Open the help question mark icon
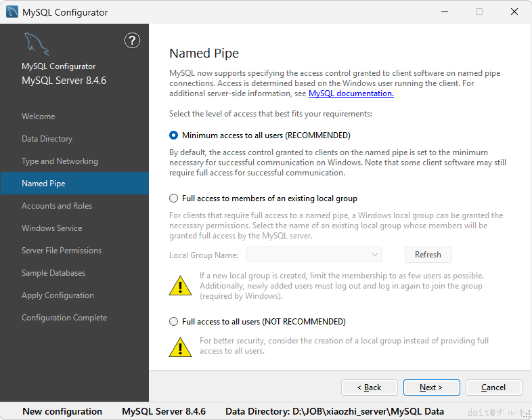Screen dimensions: 532x420 132,41
